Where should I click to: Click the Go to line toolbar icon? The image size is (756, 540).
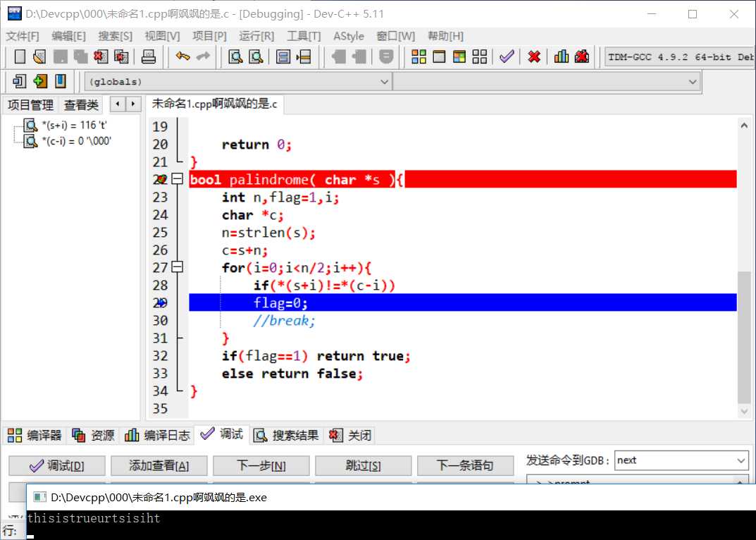coord(304,57)
